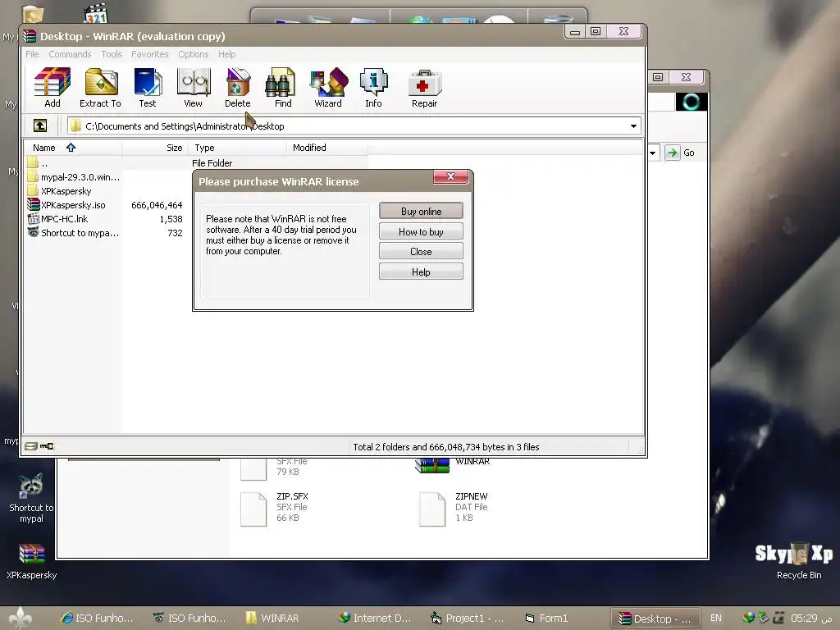This screenshot has height=630, width=840.
Task: Click the Repair toolbar icon
Action: (424, 88)
